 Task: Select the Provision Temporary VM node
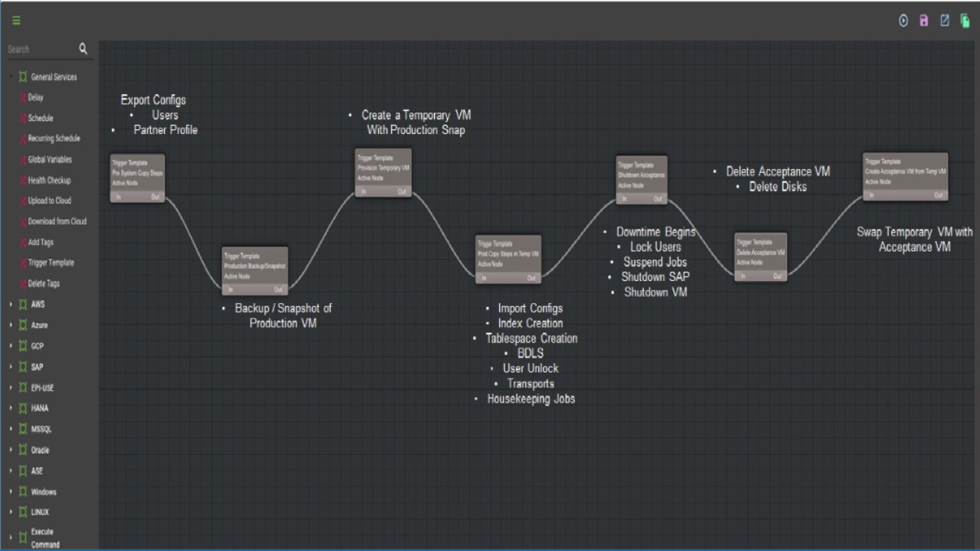384,172
